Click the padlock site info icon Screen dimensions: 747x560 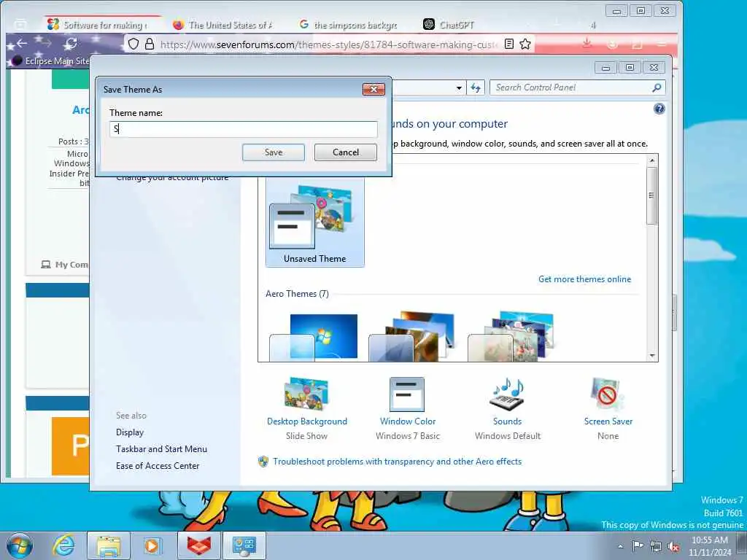[150, 44]
